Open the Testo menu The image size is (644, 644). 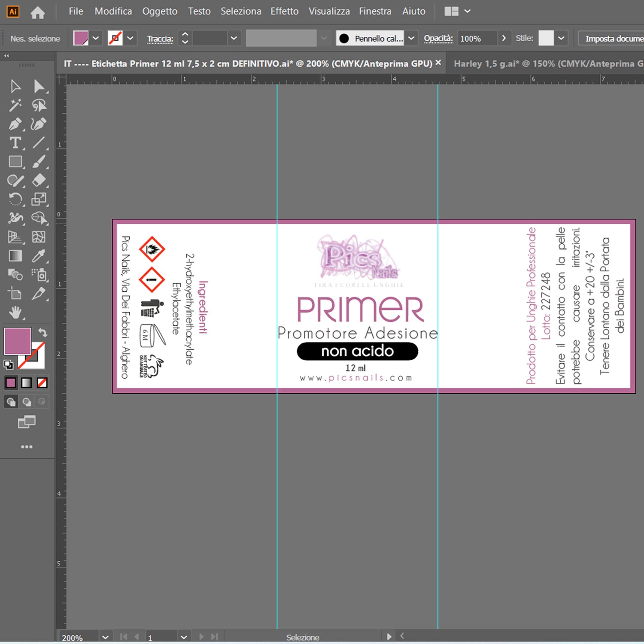tap(199, 11)
